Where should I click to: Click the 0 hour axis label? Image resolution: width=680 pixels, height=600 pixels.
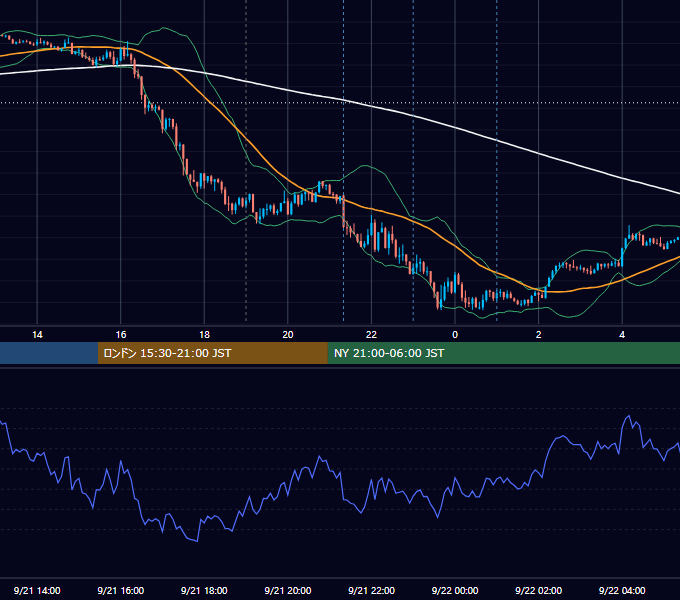455,335
